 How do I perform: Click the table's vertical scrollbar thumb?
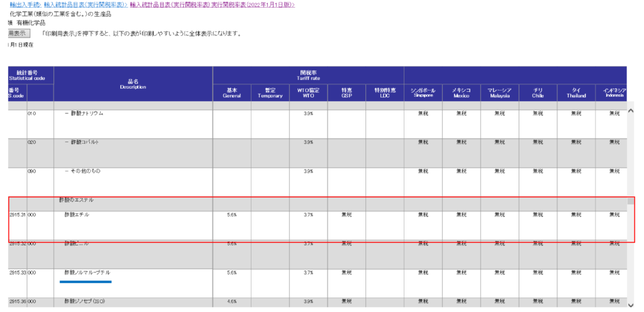point(631,201)
